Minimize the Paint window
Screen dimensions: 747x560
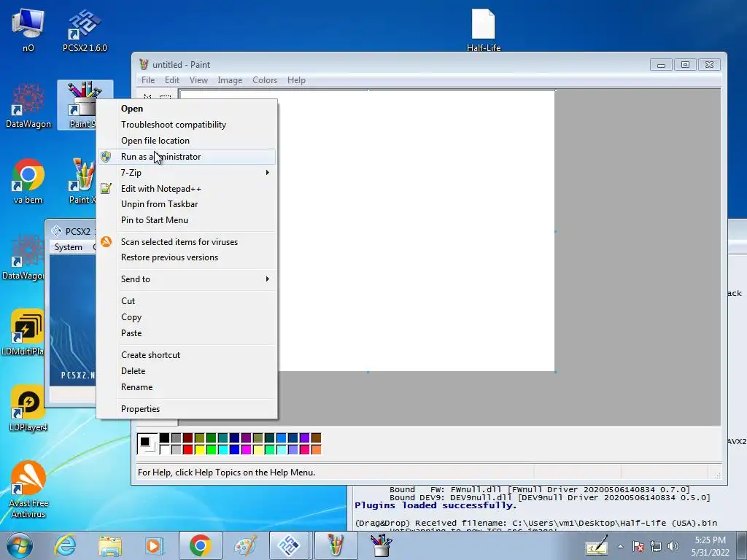(661, 65)
